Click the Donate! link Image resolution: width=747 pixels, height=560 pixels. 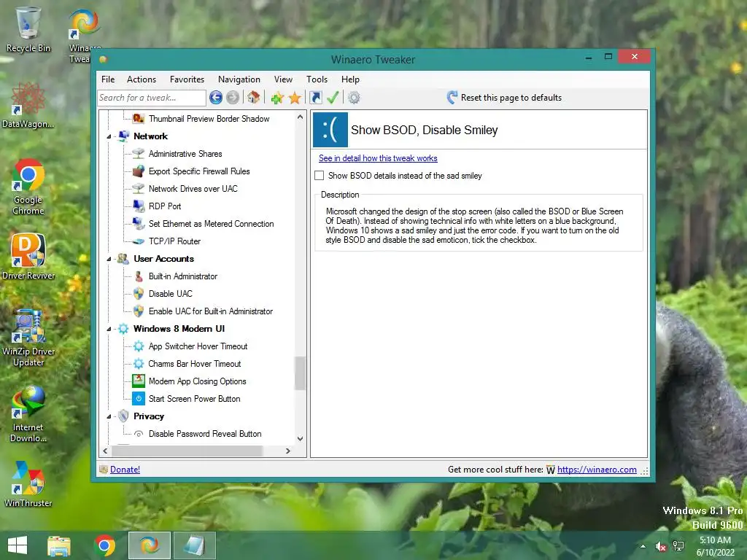click(x=125, y=470)
